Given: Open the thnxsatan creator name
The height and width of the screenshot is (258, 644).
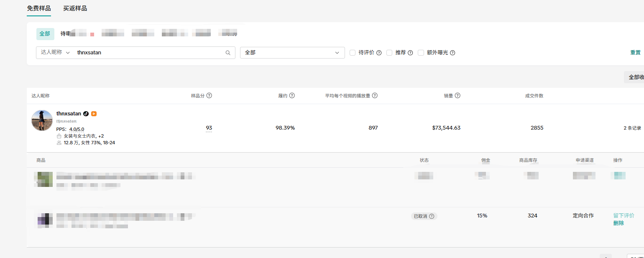Looking at the screenshot, I should pos(69,114).
